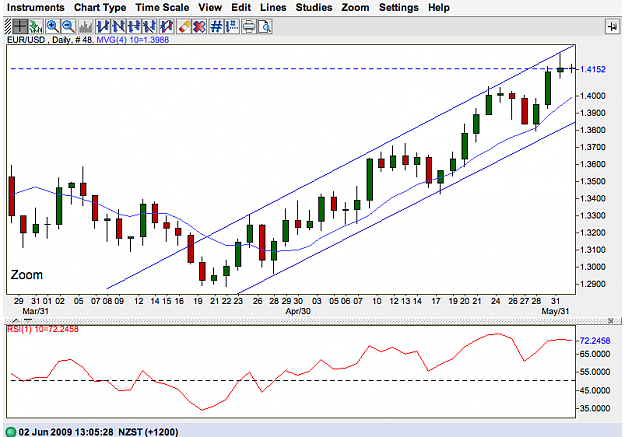
Task: Click the zoom out magnifier icon
Action: (x=69, y=27)
